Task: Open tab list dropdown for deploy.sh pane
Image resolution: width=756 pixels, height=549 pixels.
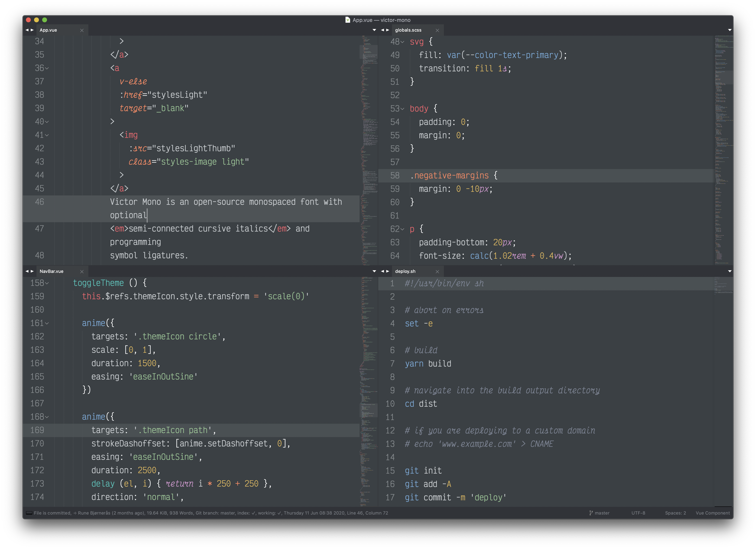Action: click(x=730, y=271)
